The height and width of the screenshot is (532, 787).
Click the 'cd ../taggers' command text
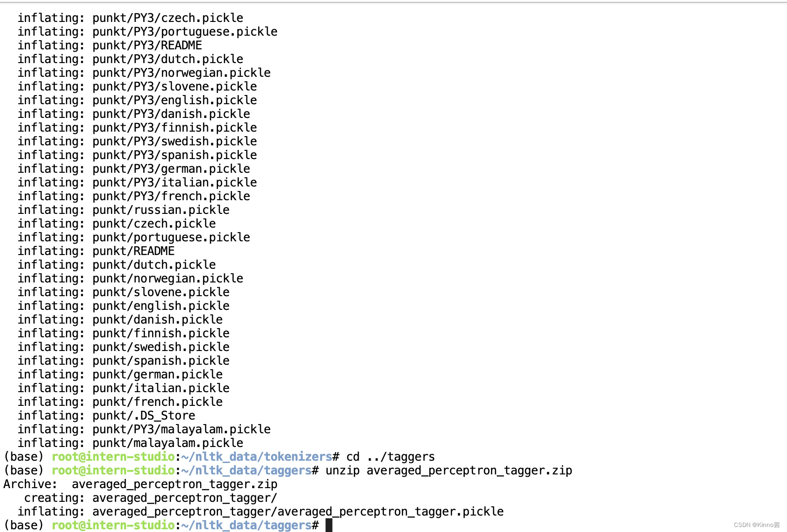[391, 457]
